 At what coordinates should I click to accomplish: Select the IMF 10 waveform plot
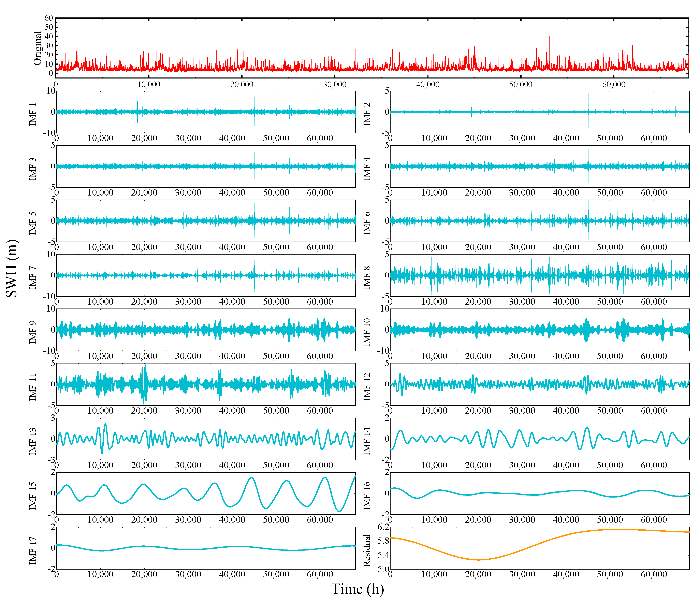[x=540, y=330]
